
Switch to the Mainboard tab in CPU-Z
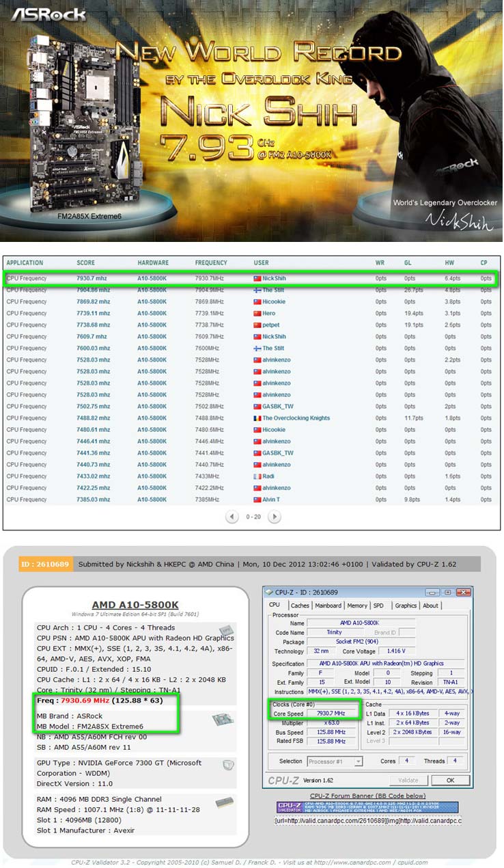328,605
